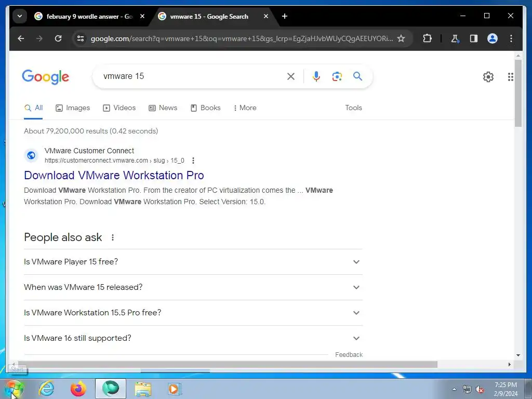
Task: Switch to Videos results
Action: coord(119,108)
